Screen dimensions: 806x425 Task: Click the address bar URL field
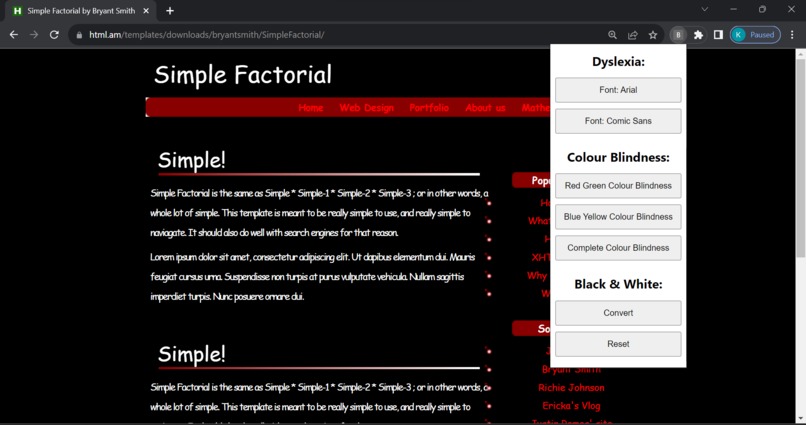pyautogui.click(x=339, y=35)
